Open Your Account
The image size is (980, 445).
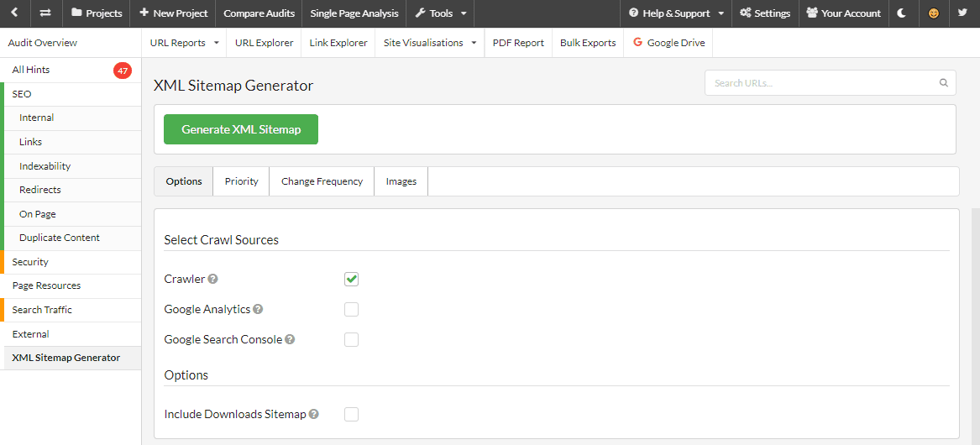(x=844, y=13)
